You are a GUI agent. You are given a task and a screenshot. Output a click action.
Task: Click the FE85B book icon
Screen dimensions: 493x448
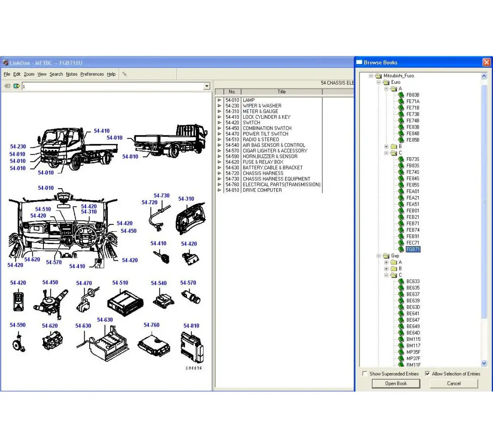[401, 140]
